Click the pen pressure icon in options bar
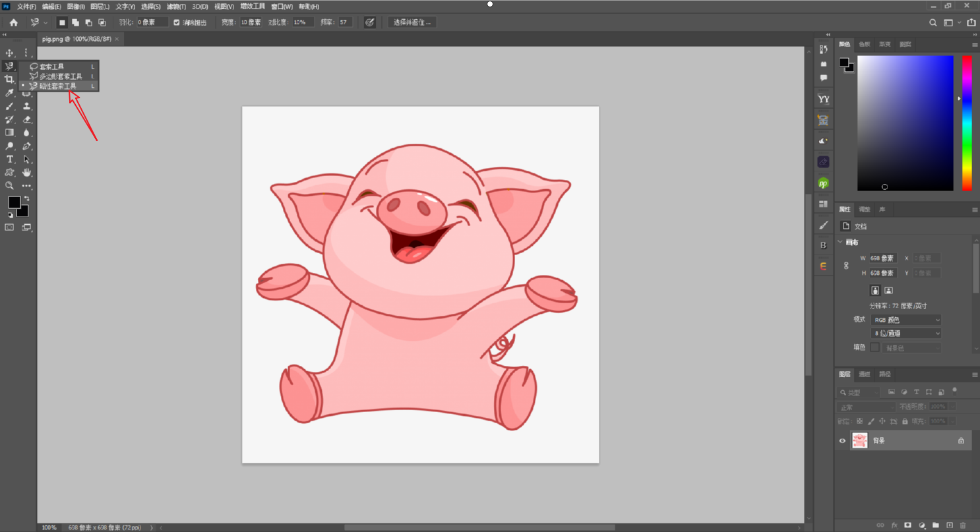The width and height of the screenshot is (980, 532). 370,22
